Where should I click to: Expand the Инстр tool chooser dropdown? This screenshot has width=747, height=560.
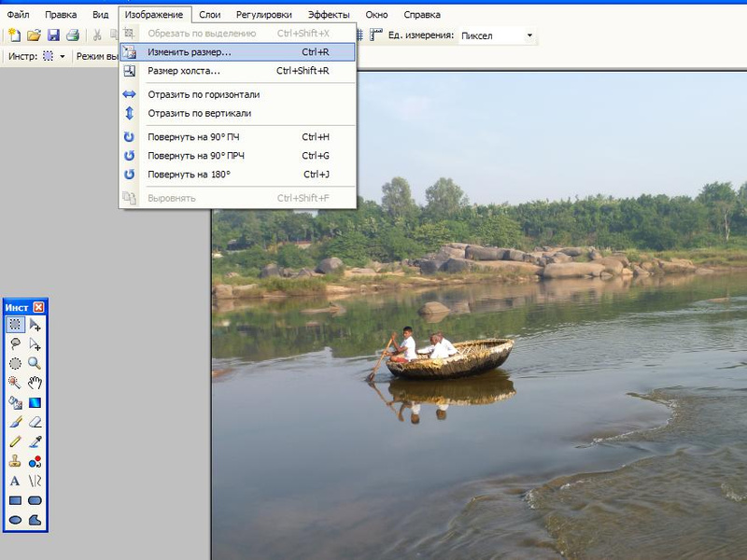pyautogui.click(x=62, y=57)
